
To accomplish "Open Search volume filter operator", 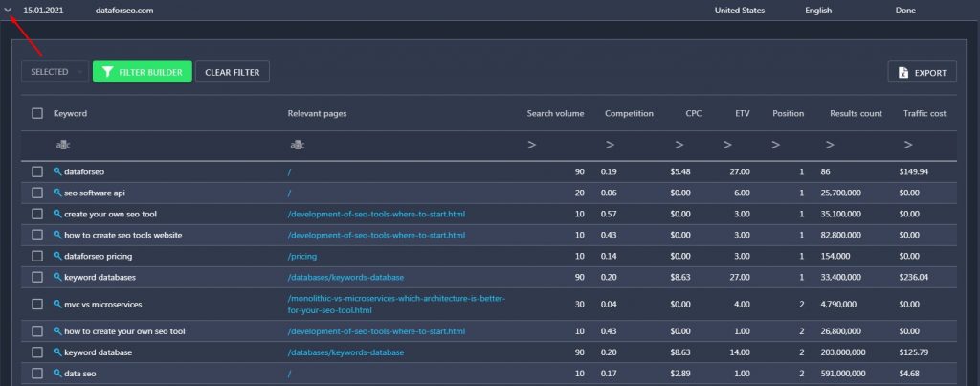I will point(532,146).
